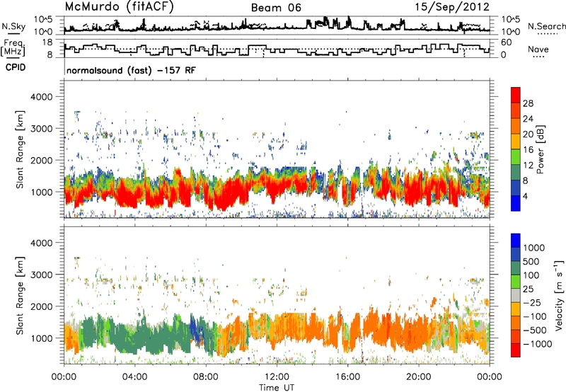Image resolution: width=566 pixels, height=392 pixels.
Task: Click the '4' Power scale value
Action: (x=525, y=196)
